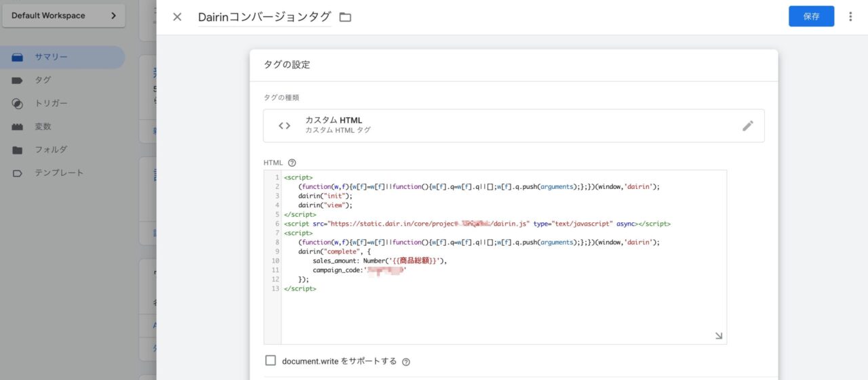
Task: Click the HTML editor resize corner icon
Action: click(x=718, y=336)
